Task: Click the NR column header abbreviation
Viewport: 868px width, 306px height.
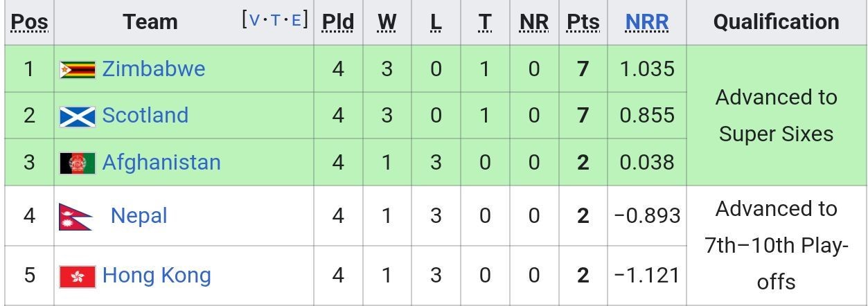Action: pos(533,21)
